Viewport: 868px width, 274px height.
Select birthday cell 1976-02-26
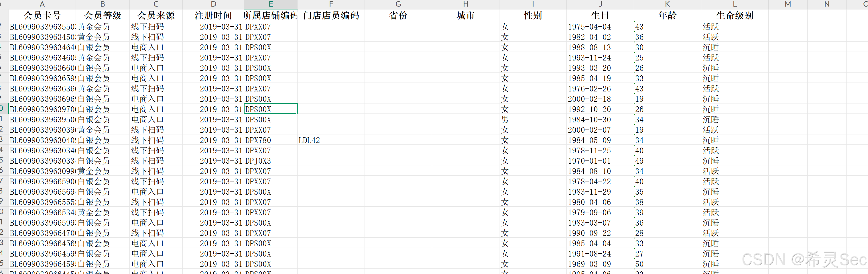[600, 88]
